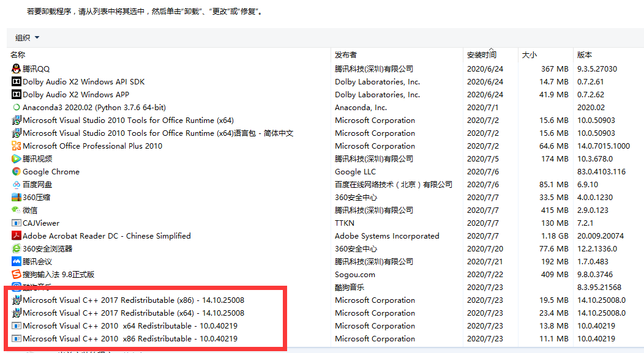The width and height of the screenshot is (644, 353).
Task: Click version 14.0.7015.1000
Action: tap(604, 146)
